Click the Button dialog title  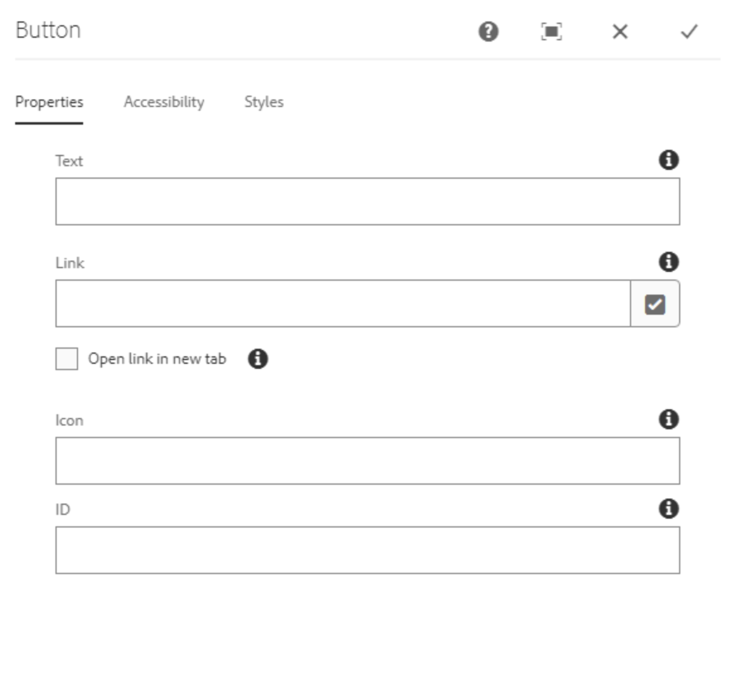click(48, 30)
